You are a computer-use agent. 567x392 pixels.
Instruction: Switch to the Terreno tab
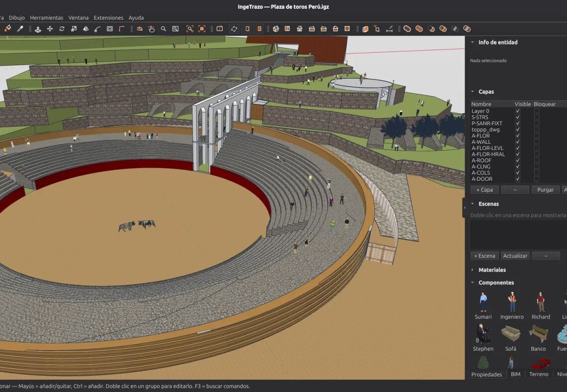539,374
